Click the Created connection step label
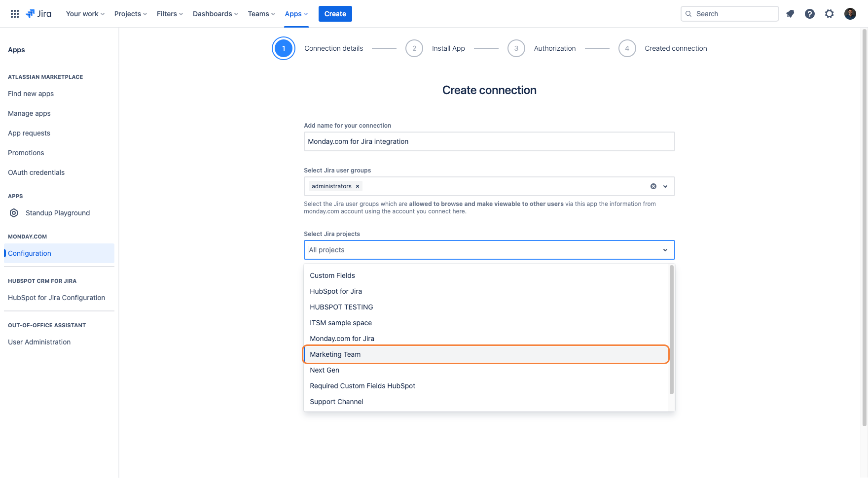 point(676,48)
